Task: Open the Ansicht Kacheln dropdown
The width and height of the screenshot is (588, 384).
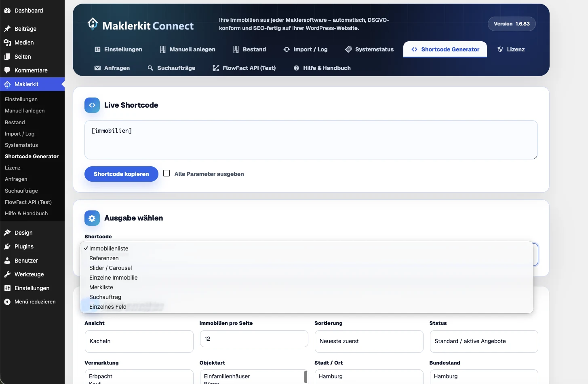Action: (139, 341)
